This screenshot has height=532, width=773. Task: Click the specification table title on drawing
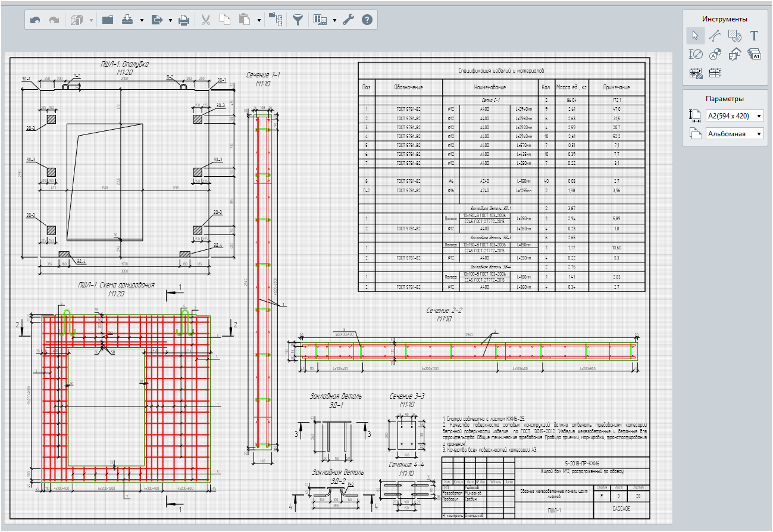point(501,71)
